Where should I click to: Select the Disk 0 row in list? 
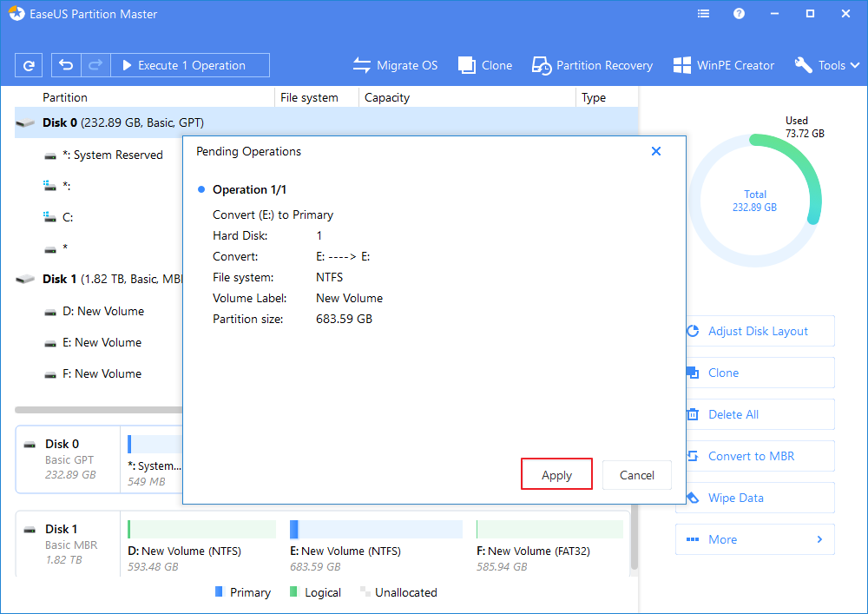pos(122,122)
